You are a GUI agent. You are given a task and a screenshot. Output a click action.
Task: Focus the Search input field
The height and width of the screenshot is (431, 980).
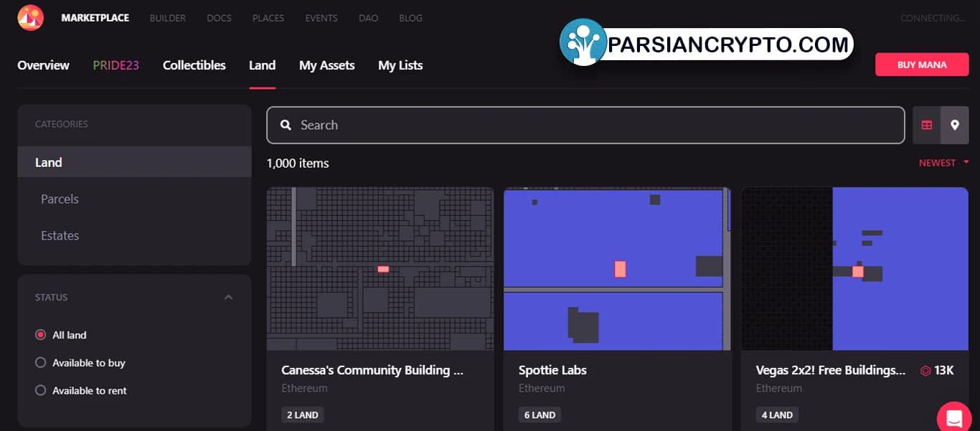(585, 125)
